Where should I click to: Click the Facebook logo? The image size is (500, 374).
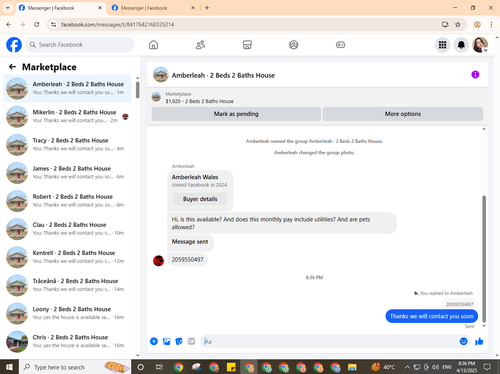tap(14, 45)
